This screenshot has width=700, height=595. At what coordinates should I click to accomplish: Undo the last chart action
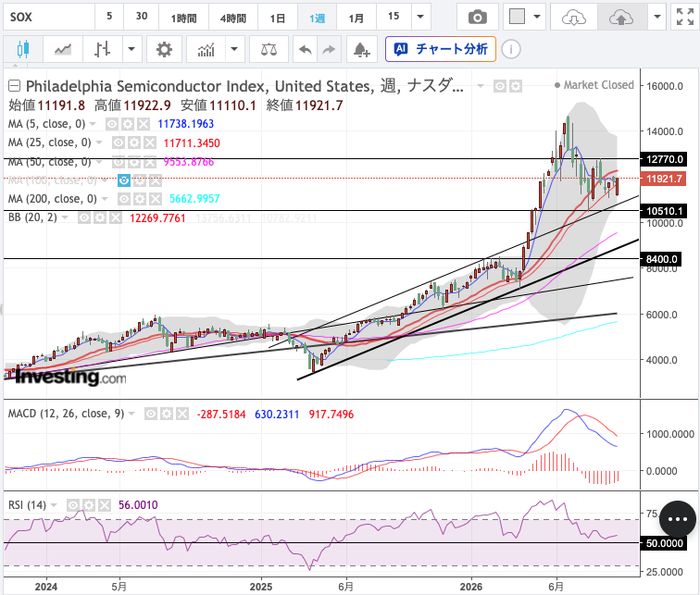pyautogui.click(x=305, y=49)
